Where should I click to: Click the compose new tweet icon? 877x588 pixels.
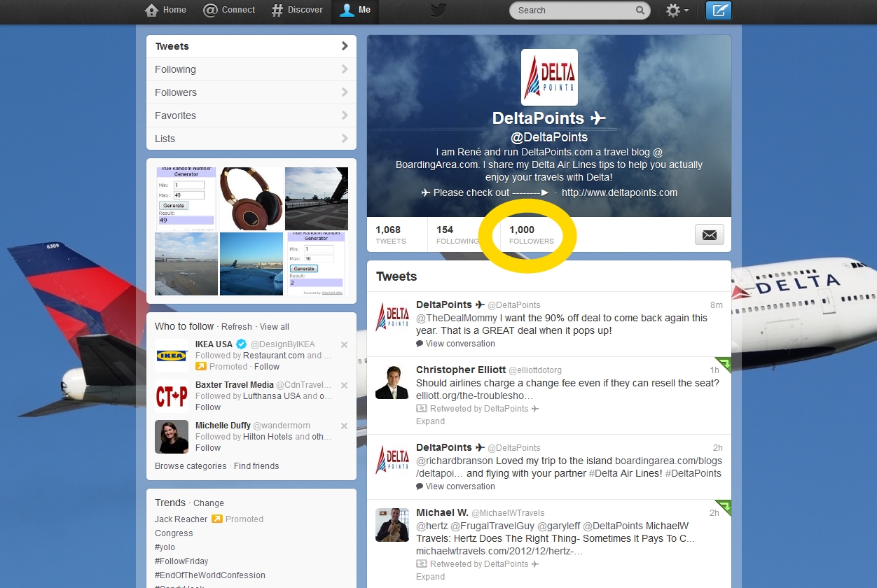(718, 10)
